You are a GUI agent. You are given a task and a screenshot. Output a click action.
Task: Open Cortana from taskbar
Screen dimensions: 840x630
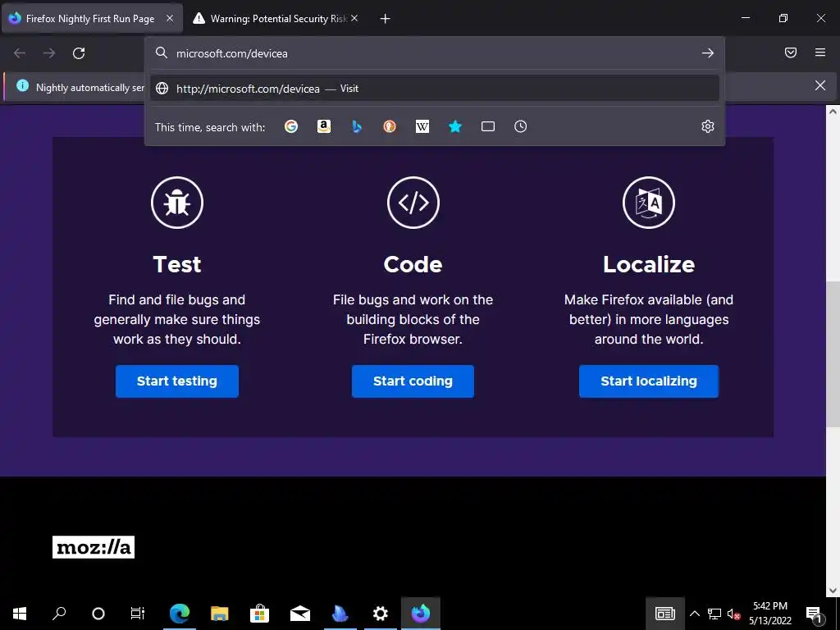point(98,614)
